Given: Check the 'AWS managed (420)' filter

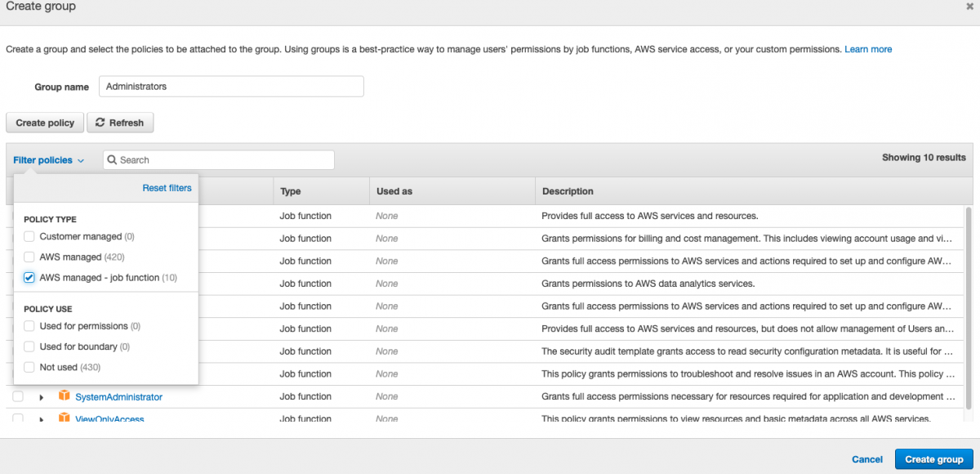Looking at the screenshot, I should coord(29,257).
